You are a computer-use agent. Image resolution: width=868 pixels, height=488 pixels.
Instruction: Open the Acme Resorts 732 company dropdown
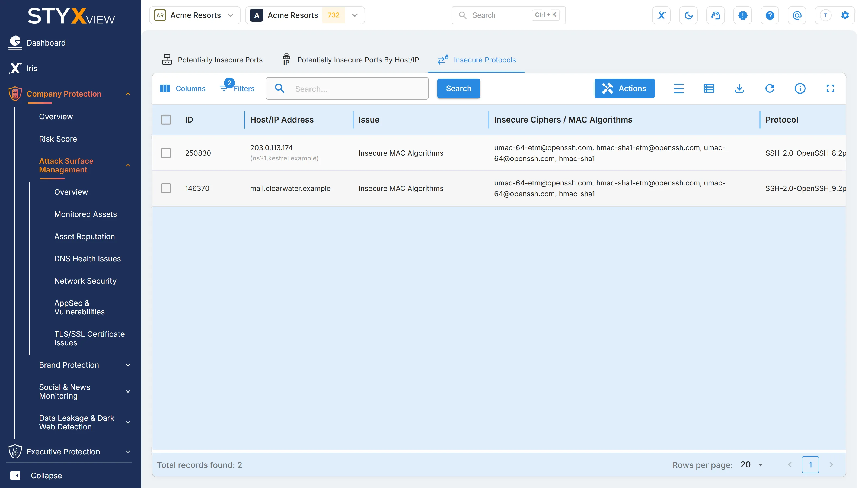pos(305,15)
